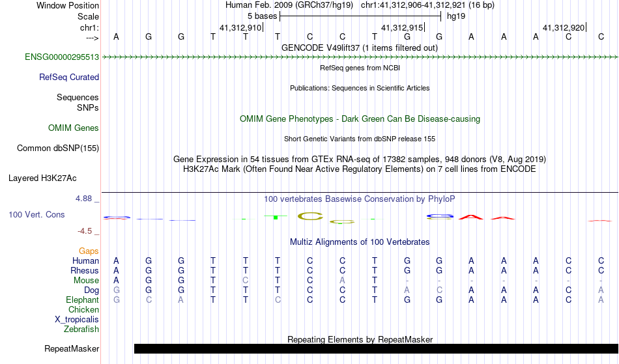
Task: Click the chr1:41,312,906-41,312,921 position header
Action: pyautogui.click(x=427, y=5)
